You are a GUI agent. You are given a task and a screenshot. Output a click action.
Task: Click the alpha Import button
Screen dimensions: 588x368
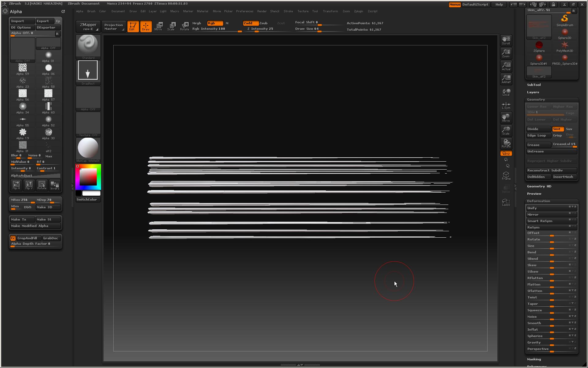pos(22,21)
